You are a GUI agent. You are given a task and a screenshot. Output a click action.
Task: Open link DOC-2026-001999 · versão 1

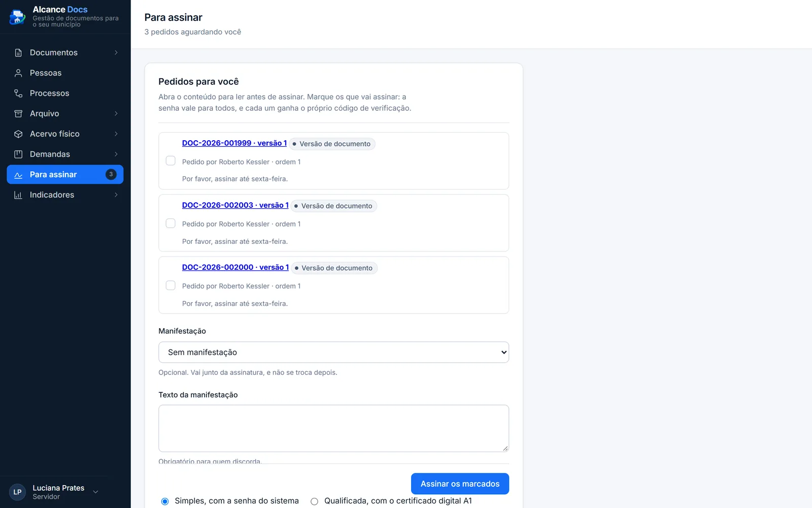click(234, 143)
